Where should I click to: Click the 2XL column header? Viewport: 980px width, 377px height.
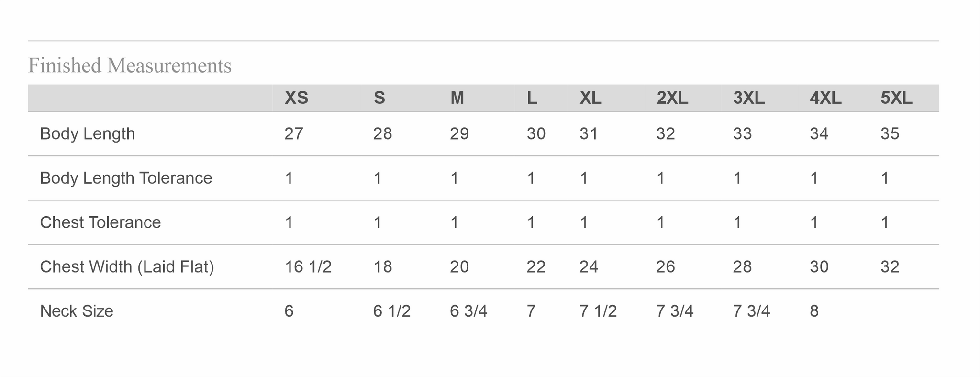672,98
